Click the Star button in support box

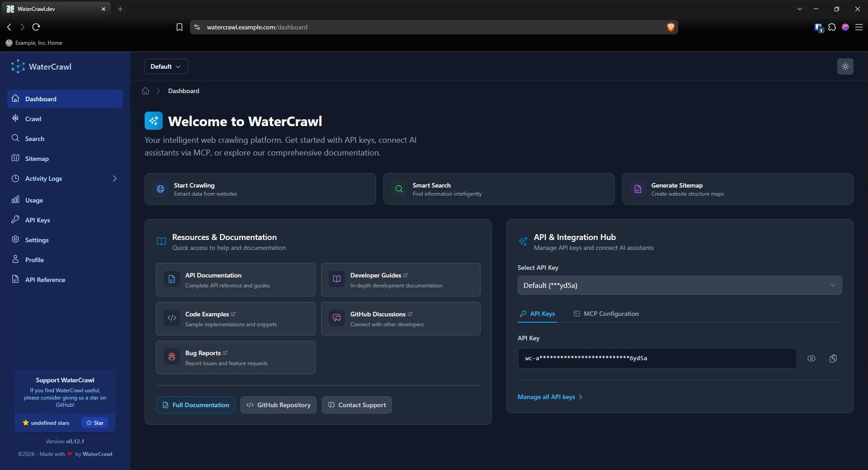[94, 423]
